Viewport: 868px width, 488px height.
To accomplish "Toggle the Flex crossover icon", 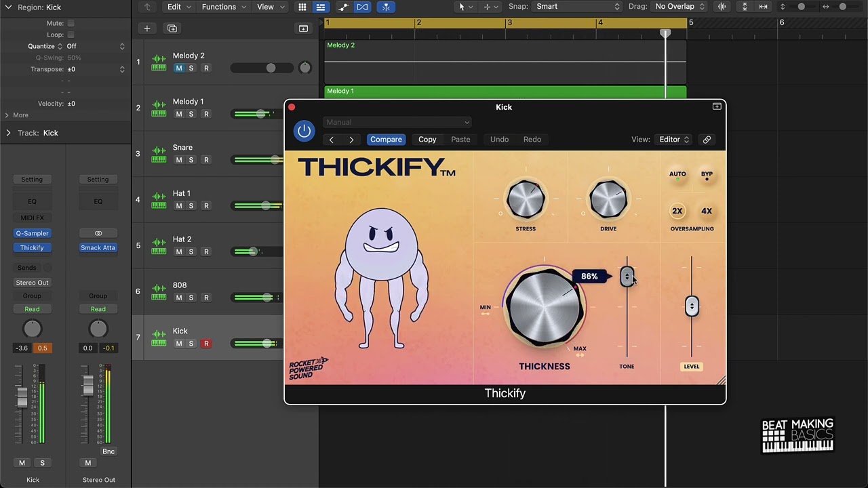I will [x=362, y=7].
